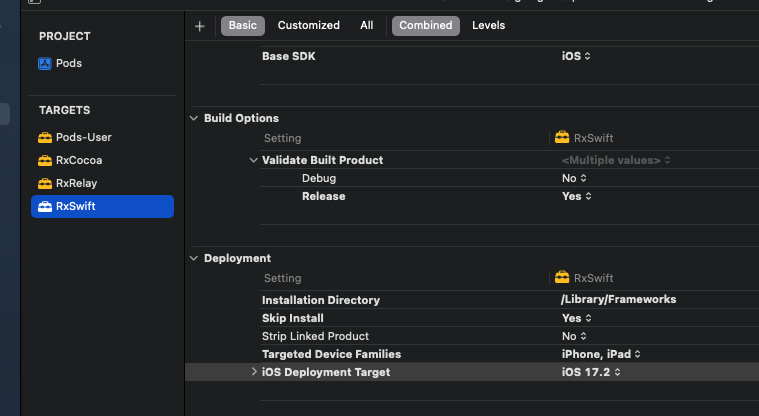Select the Basic filter tab
This screenshot has height=416, width=759.
(243, 26)
